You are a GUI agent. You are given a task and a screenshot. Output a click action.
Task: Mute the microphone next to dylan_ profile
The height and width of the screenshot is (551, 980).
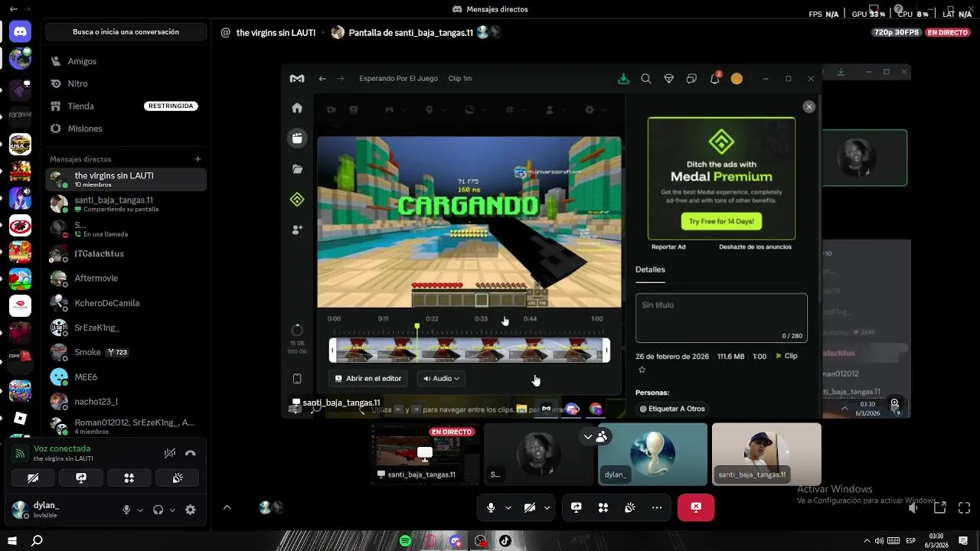[x=126, y=510]
